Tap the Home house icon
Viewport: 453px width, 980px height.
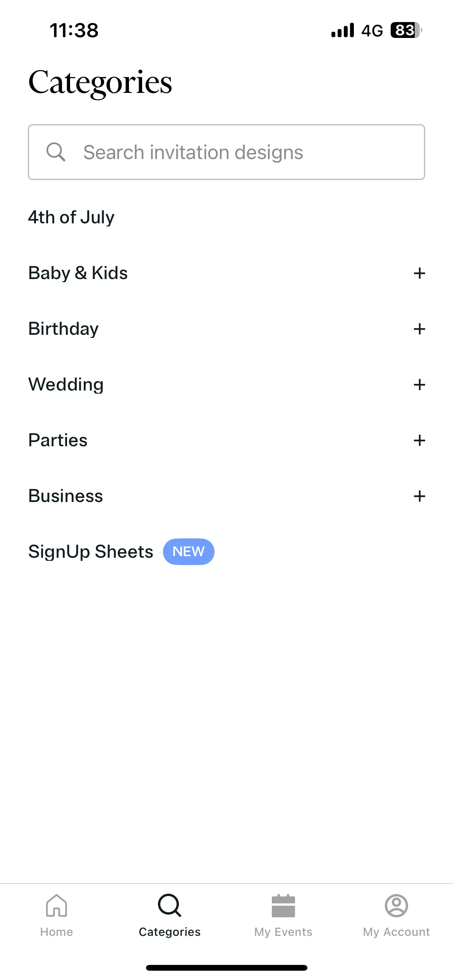coord(57,906)
